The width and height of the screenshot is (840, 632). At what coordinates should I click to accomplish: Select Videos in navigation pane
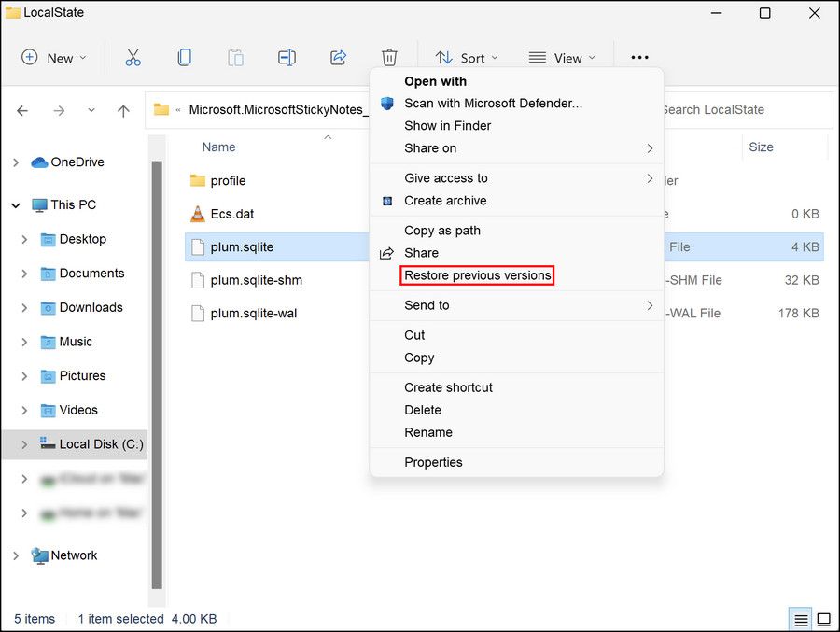[x=78, y=411]
